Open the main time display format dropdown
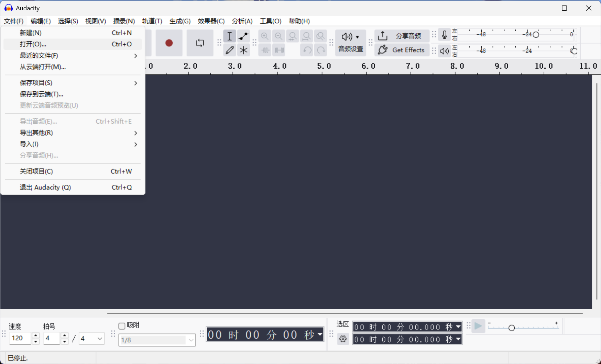Image resolution: width=601 pixels, height=364 pixels. coord(320,334)
